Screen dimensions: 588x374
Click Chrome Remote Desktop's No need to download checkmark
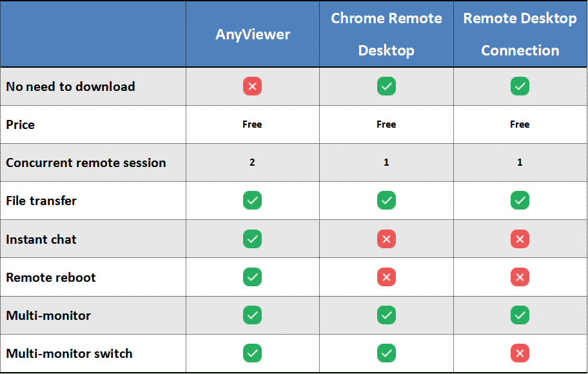tap(386, 86)
